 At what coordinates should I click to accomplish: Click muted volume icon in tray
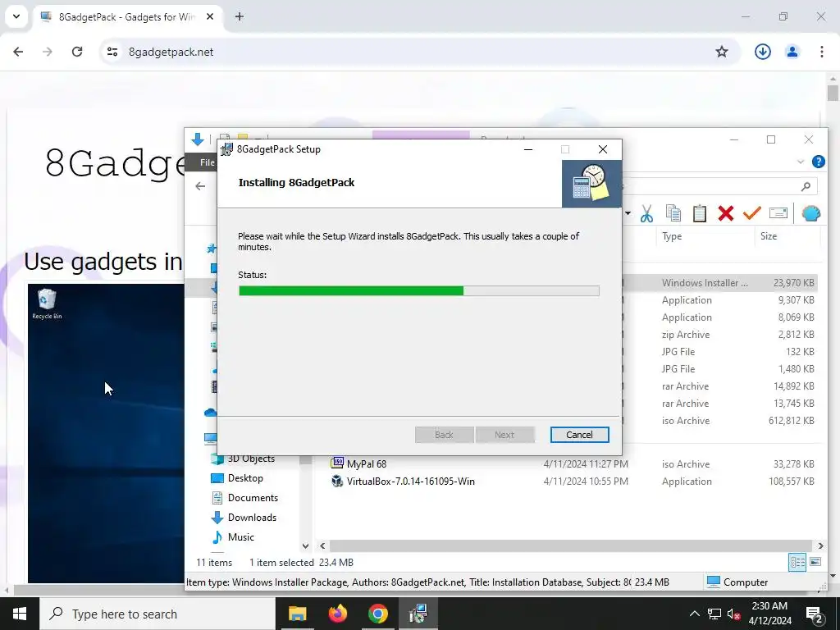734,614
